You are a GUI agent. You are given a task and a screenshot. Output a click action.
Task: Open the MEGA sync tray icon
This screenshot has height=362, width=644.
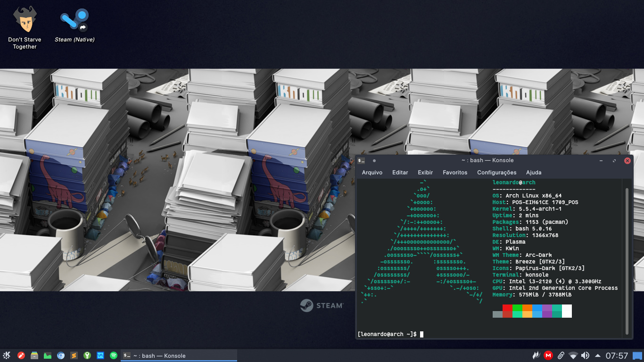(548, 355)
